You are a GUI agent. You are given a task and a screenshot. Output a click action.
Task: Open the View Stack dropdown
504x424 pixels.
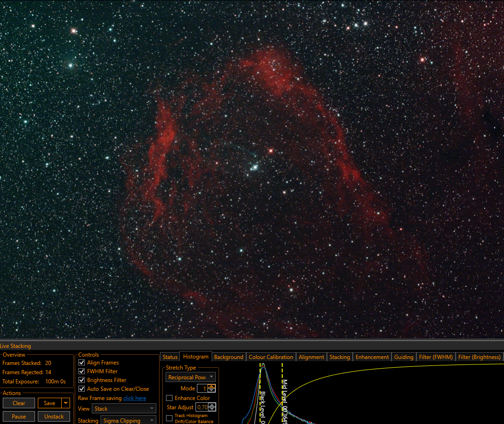[x=124, y=409]
